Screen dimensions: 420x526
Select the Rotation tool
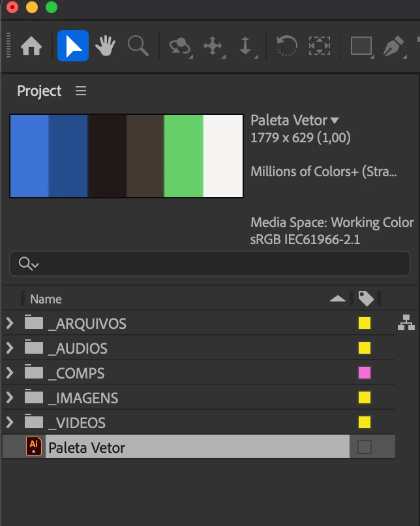(286, 46)
